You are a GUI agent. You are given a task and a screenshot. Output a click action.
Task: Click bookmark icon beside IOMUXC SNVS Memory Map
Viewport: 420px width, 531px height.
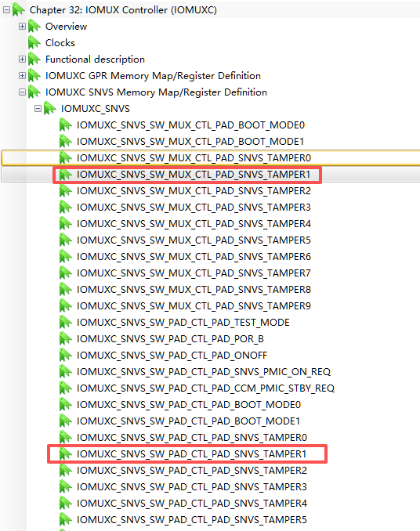pyautogui.click(x=34, y=92)
